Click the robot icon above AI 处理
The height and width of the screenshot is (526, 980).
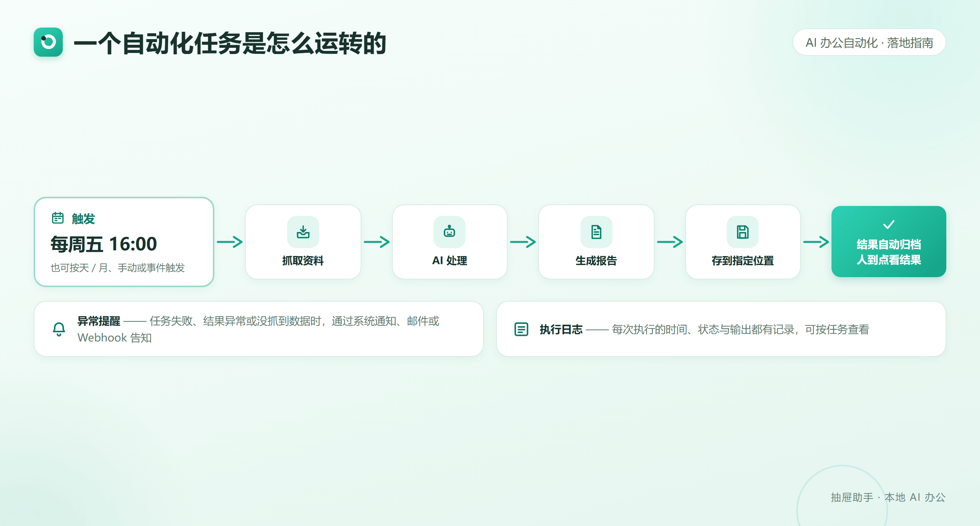(x=449, y=232)
